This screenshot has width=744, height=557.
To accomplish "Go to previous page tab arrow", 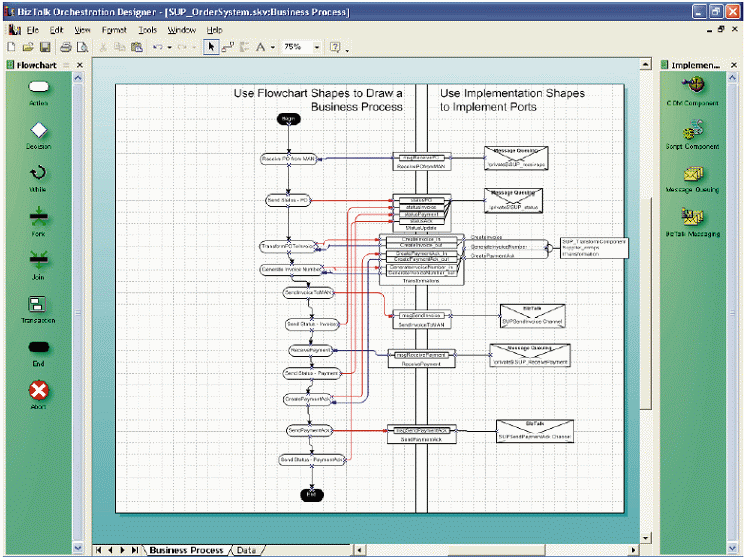I will 111,550.
